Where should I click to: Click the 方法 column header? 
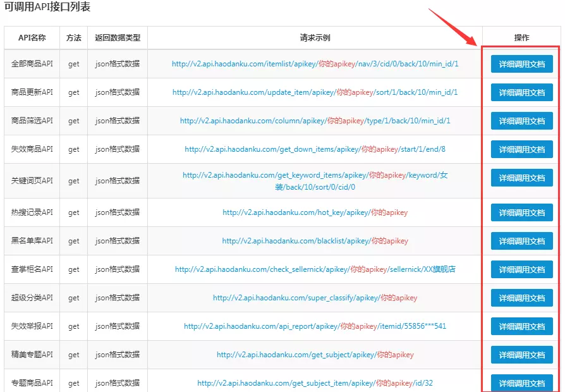[73, 37]
